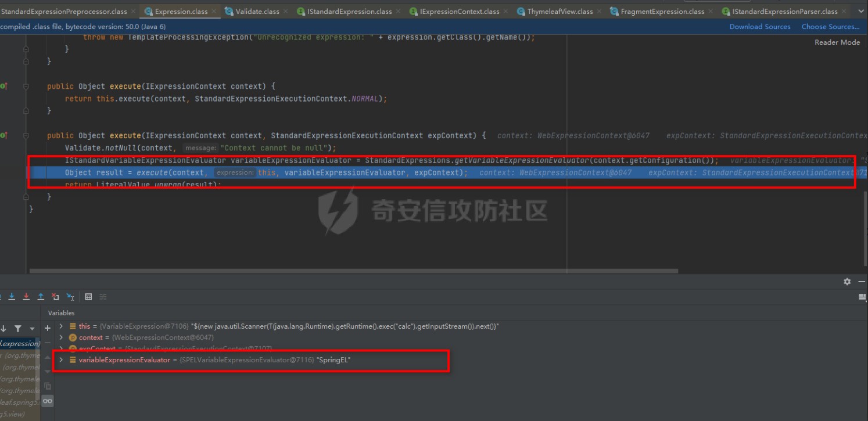Select the highlighted 'l.expression)' stack frame

coord(19,344)
